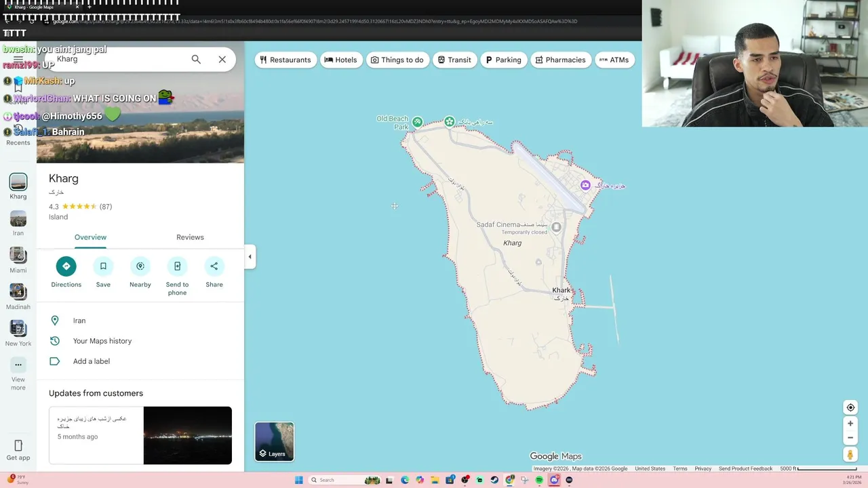Open the Windows Start menu

click(x=299, y=480)
